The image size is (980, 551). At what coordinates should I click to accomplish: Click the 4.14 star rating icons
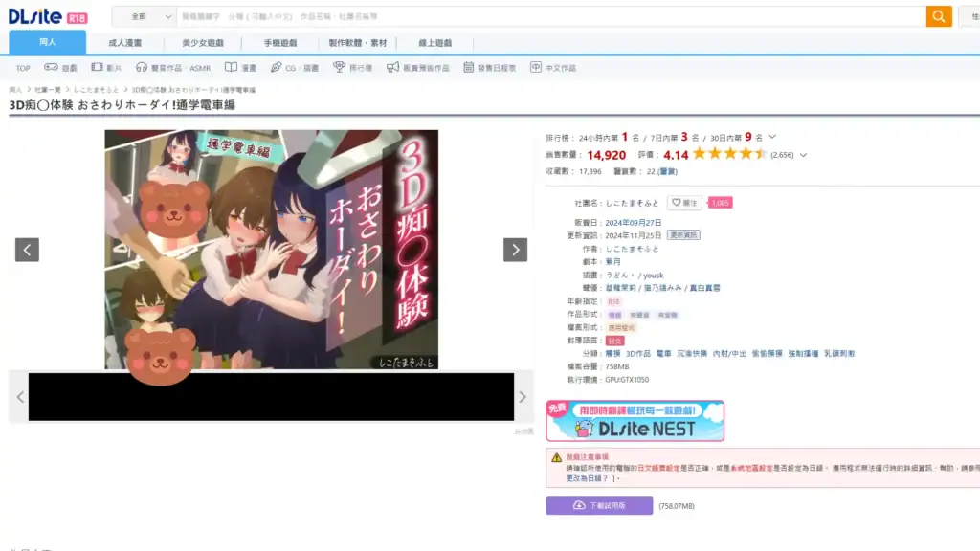(x=729, y=154)
